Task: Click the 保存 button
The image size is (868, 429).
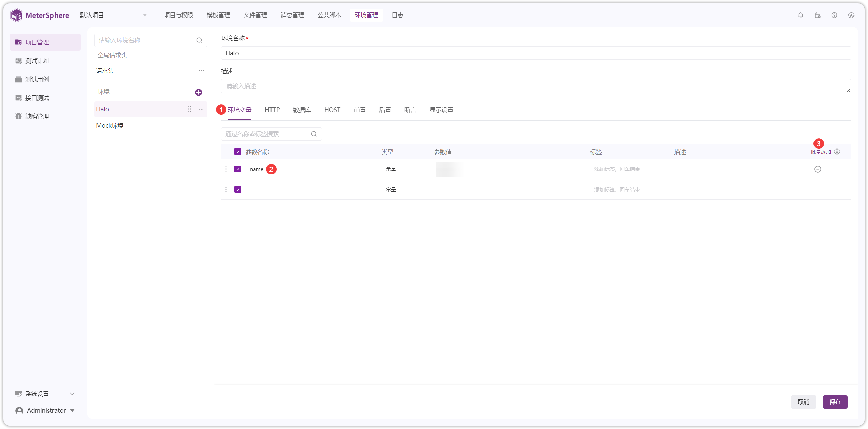Action: (x=835, y=402)
